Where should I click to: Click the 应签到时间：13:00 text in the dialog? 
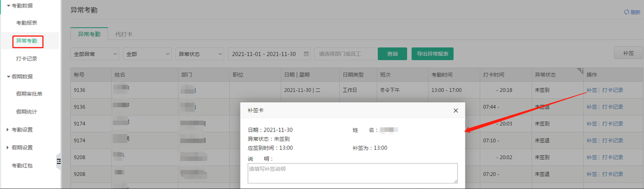(x=270, y=148)
